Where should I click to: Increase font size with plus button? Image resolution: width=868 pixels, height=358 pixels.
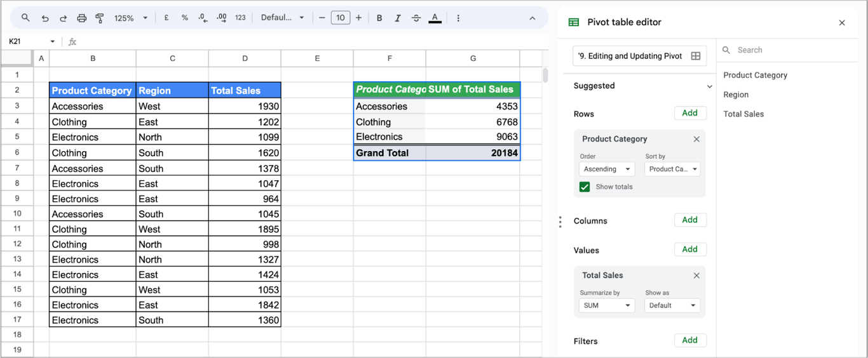(x=358, y=18)
